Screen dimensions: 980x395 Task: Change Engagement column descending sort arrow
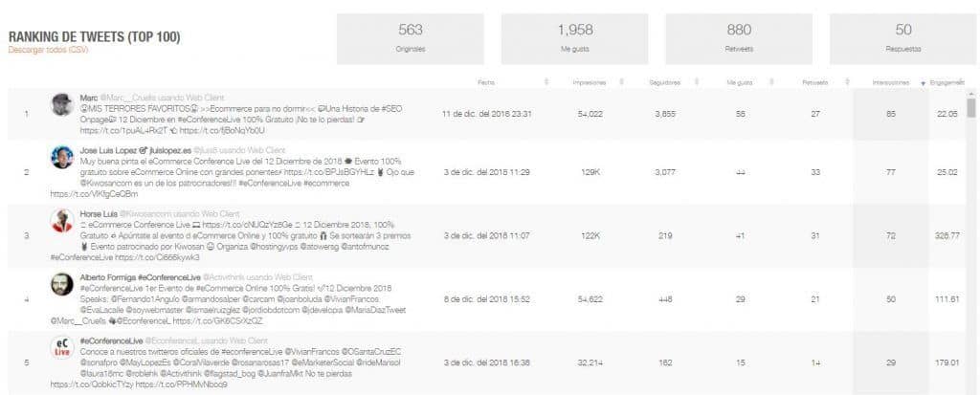click(924, 82)
